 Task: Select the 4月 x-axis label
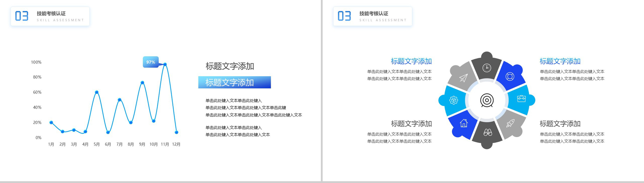click(85, 144)
